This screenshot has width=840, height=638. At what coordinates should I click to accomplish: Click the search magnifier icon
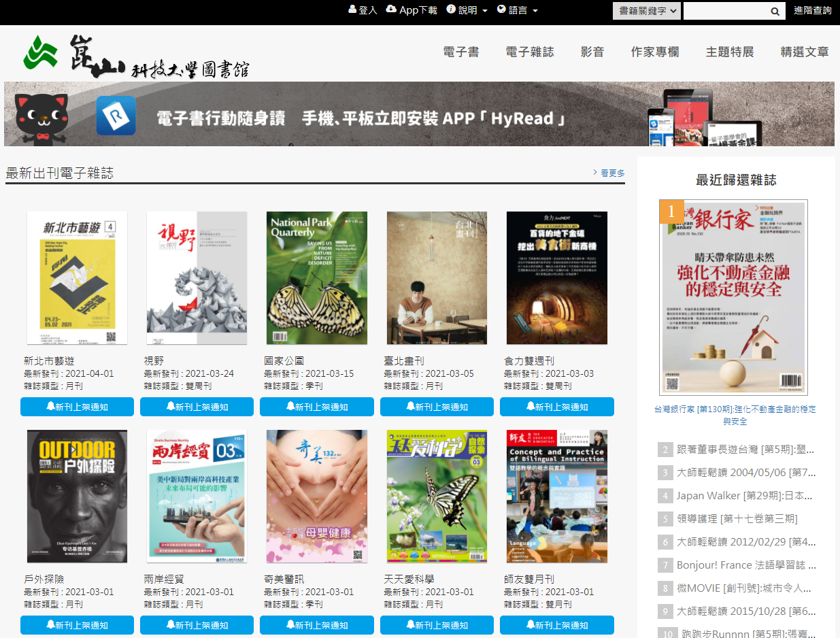(x=775, y=11)
